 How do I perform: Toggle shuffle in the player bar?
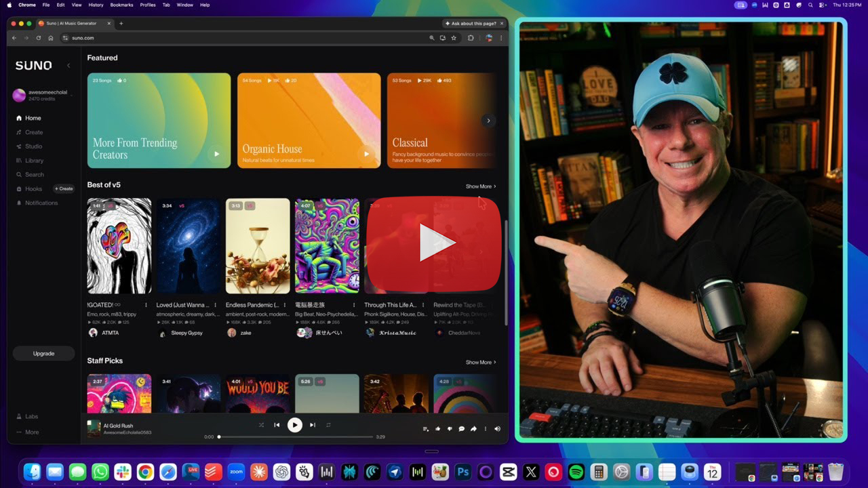[x=261, y=425]
